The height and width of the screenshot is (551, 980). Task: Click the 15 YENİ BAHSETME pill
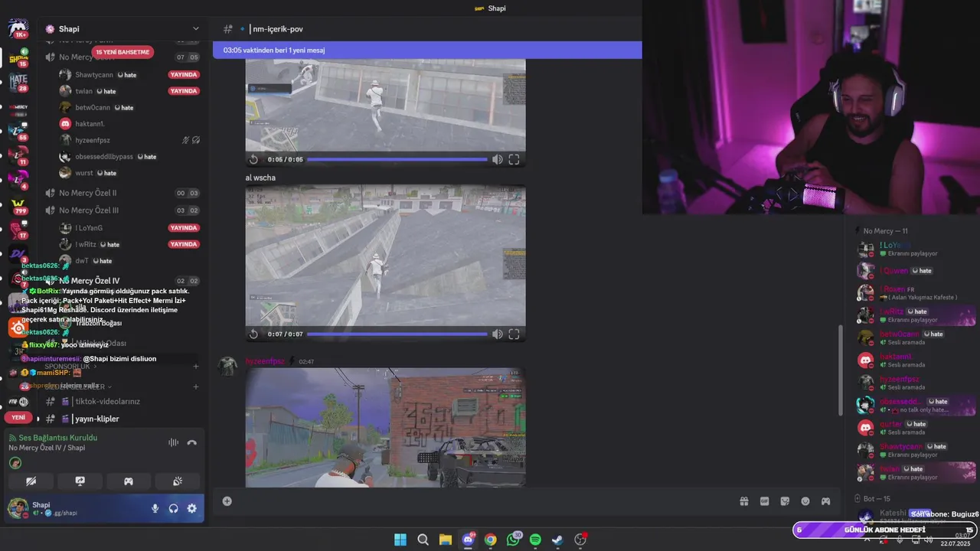click(122, 52)
